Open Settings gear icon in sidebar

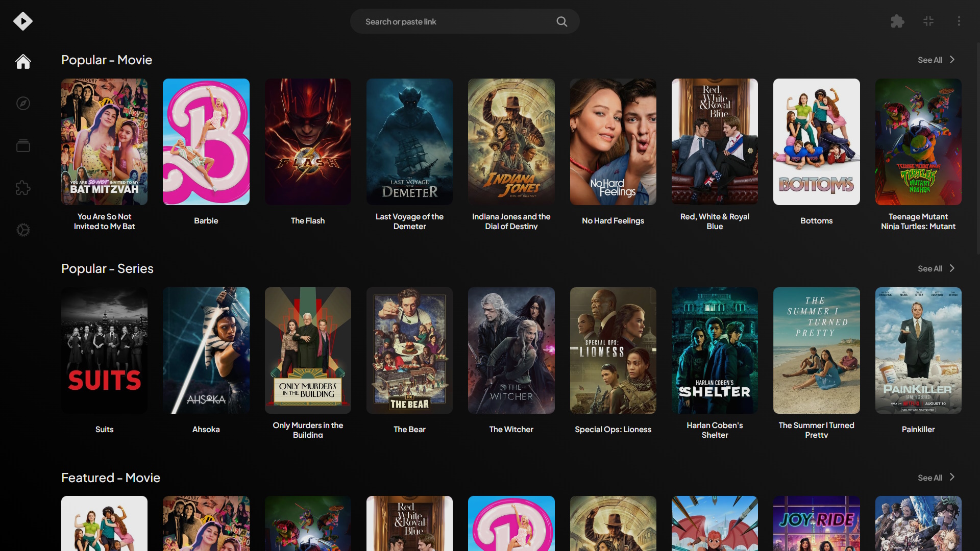coord(23,230)
